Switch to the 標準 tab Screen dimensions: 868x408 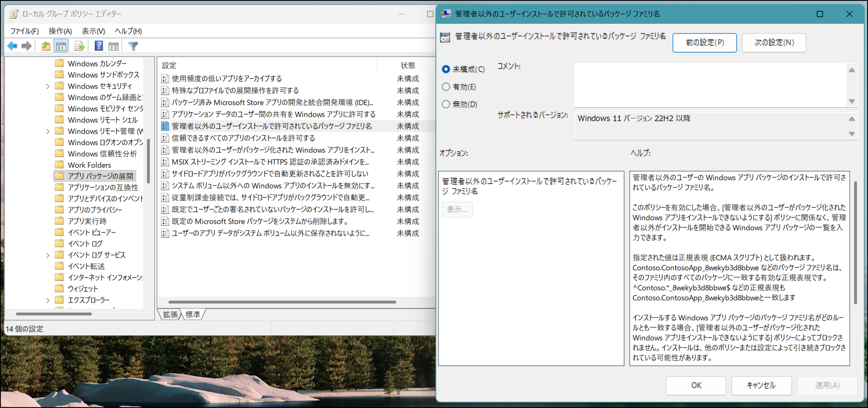(x=193, y=315)
